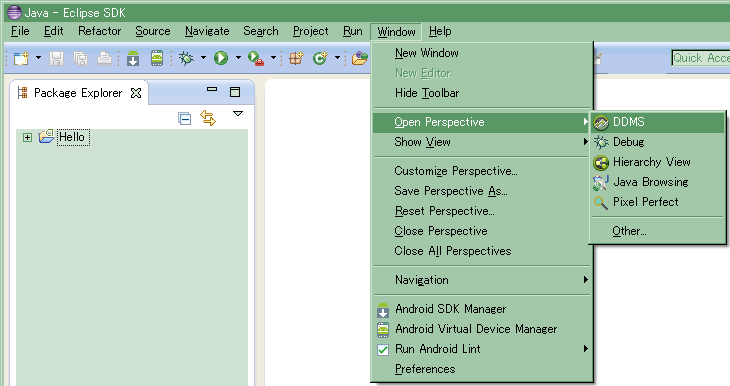Choose Android Virtual Device Manager menu entry
Viewport: 730px width, 386px height.
pos(482,329)
